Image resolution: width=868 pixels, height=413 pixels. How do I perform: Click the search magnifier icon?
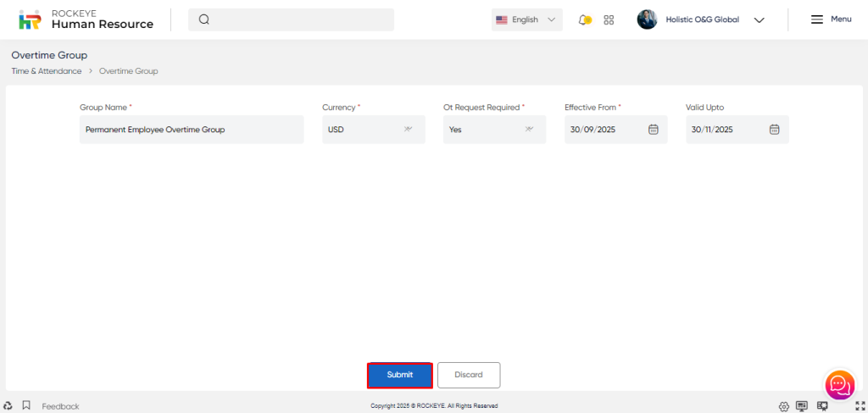click(204, 20)
